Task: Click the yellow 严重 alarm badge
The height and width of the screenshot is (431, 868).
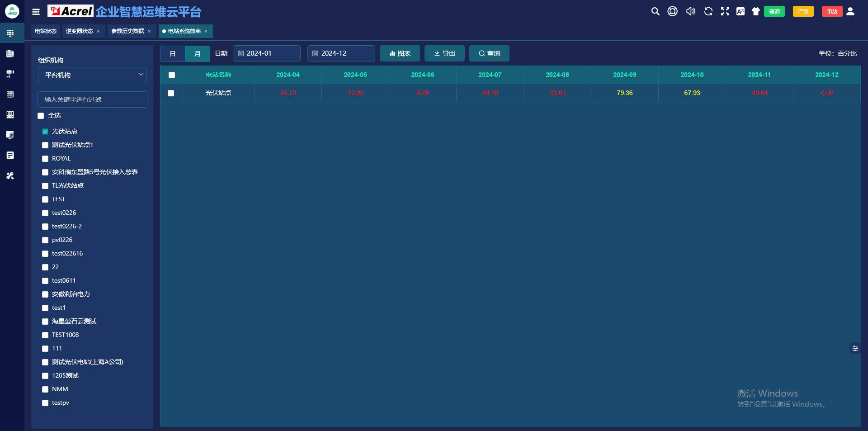Action: [x=803, y=11]
